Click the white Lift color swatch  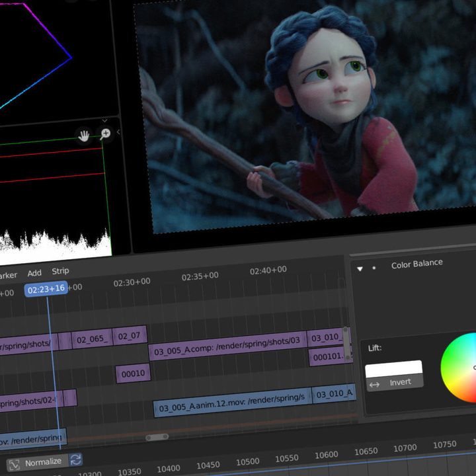pos(393,368)
